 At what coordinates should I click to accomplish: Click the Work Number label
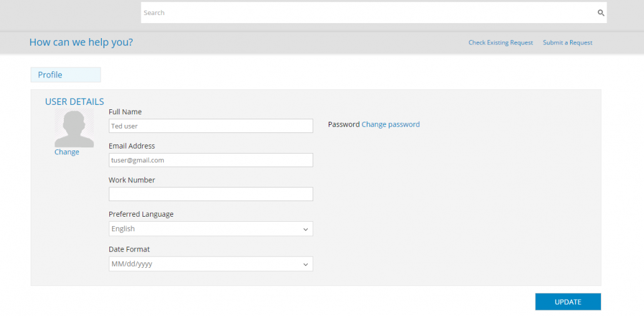tap(132, 180)
